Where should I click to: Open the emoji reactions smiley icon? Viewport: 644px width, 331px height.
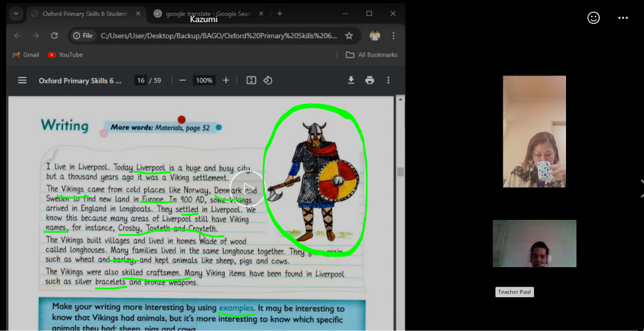(x=594, y=18)
